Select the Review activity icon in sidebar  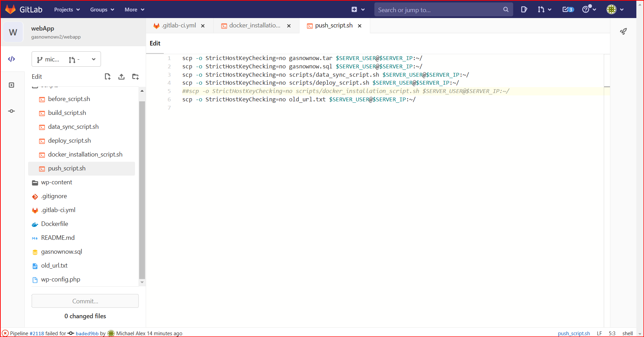coord(11,85)
